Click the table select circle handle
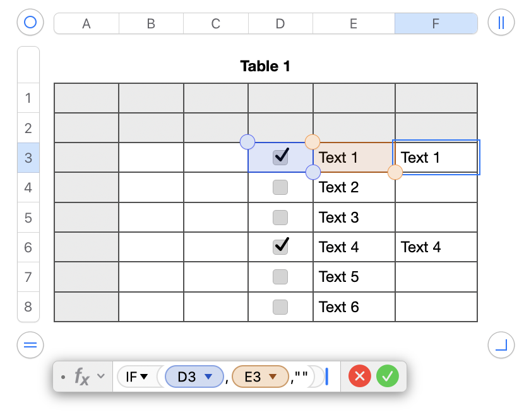This screenshot has width=524, height=420. [x=30, y=23]
